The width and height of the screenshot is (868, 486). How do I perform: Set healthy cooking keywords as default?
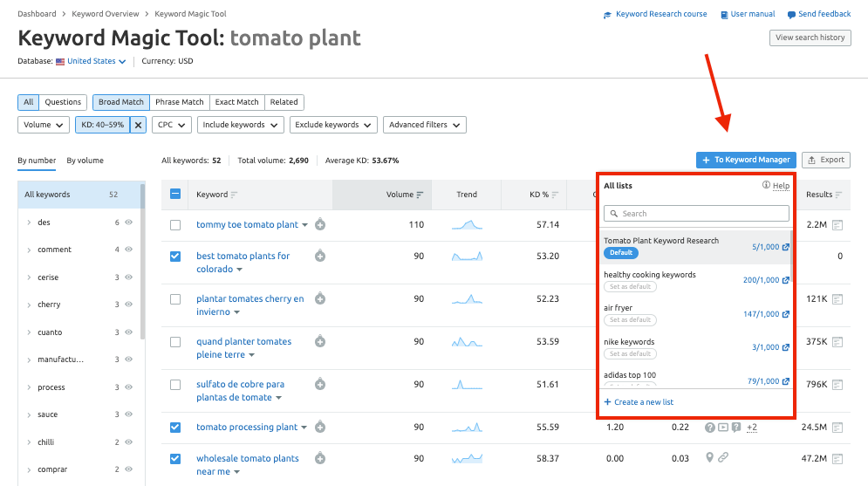(630, 287)
